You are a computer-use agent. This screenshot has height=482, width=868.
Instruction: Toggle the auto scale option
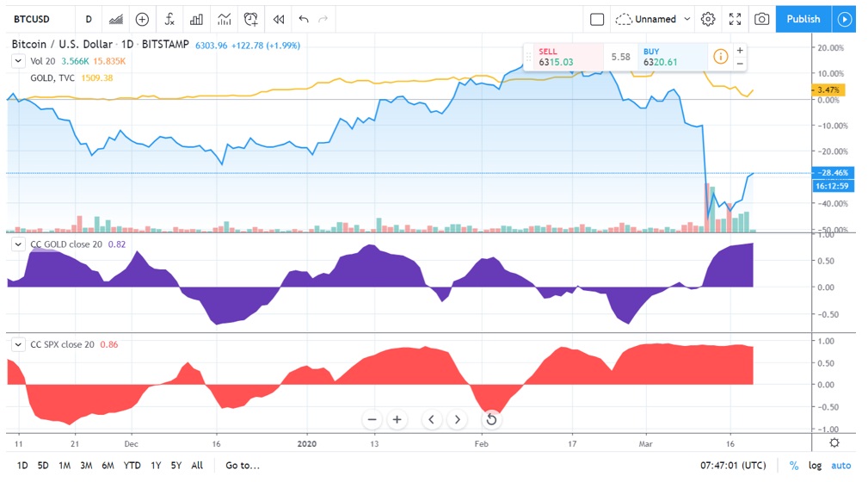pyautogui.click(x=840, y=466)
